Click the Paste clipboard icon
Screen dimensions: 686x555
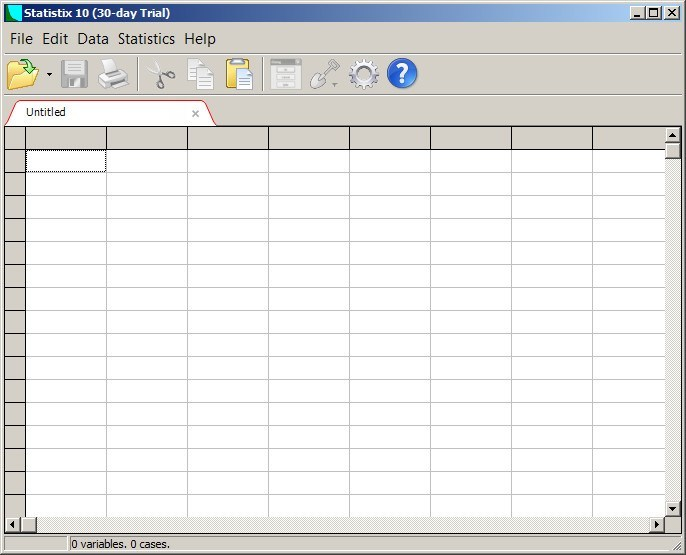coord(239,74)
